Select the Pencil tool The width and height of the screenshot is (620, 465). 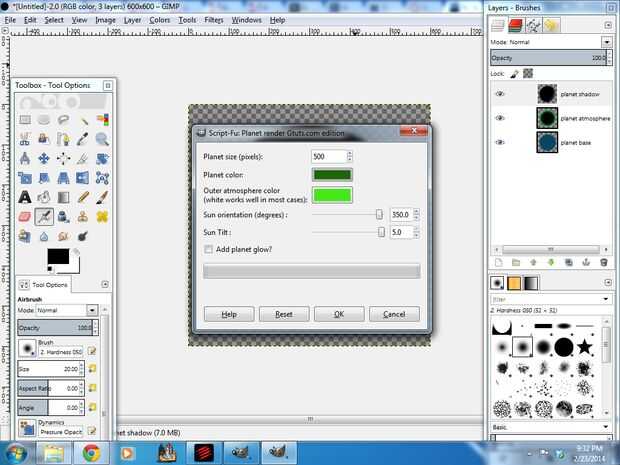pyautogui.click(x=83, y=197)
